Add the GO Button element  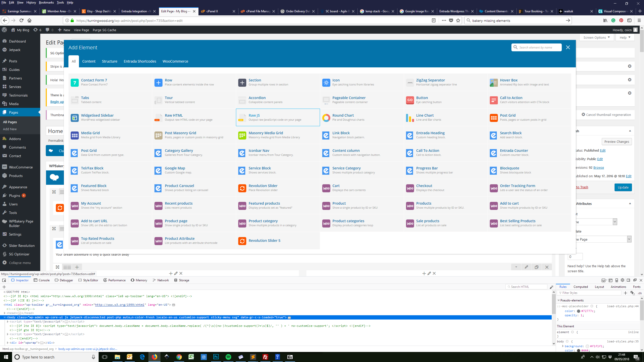(x=445, y=100)
